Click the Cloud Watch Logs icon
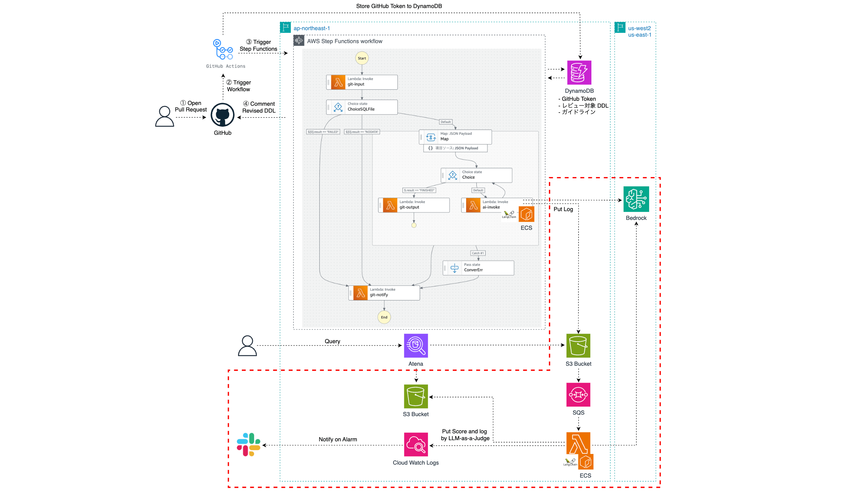868x494 pixels. [416, 444]
